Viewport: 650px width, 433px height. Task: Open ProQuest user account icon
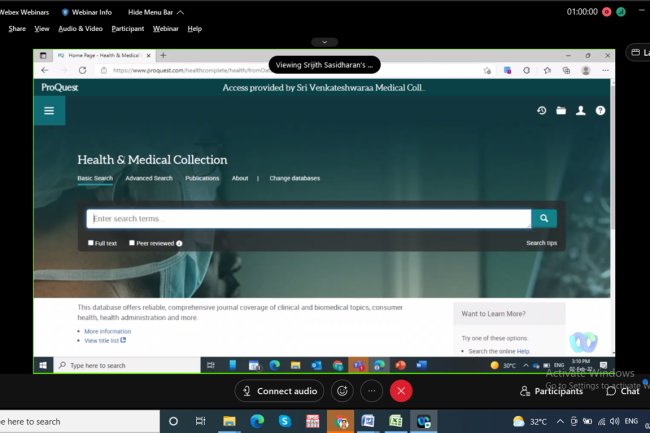click(x=581, y=110)
